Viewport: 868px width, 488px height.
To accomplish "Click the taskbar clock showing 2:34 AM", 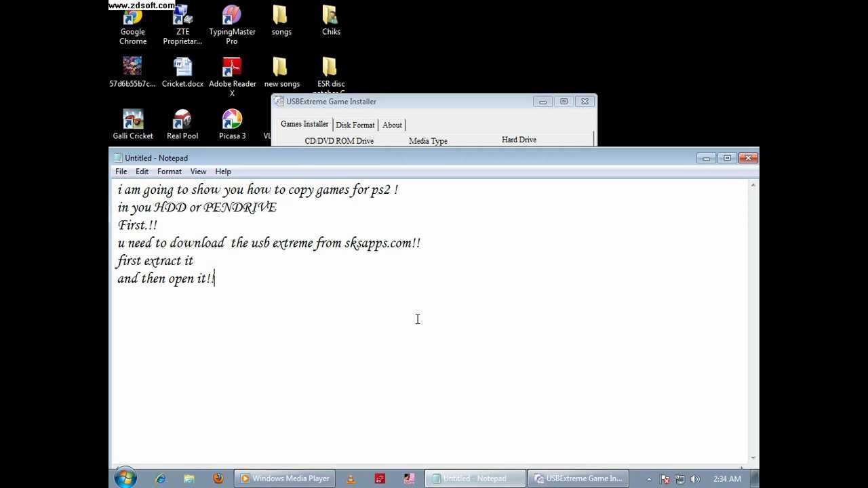I will click(727, 479).
